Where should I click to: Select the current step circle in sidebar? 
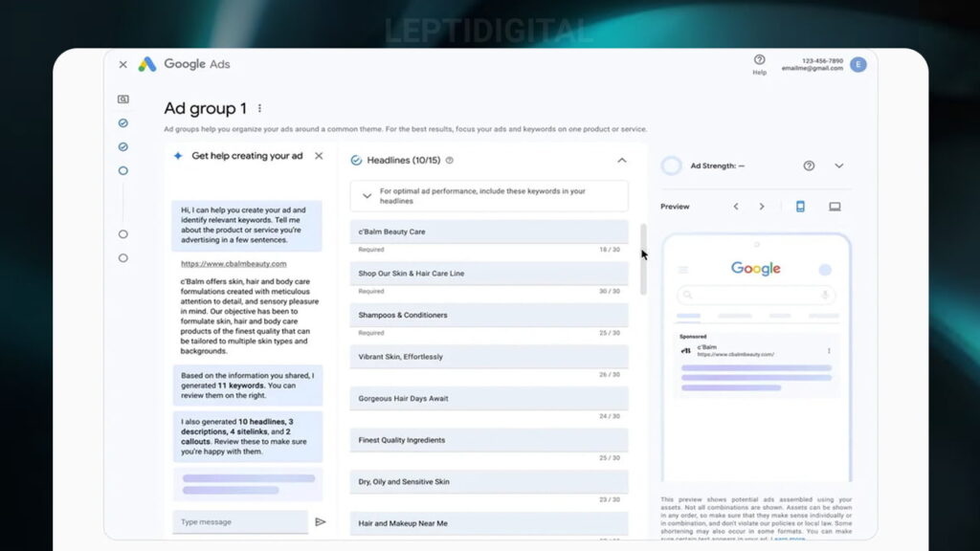click(x=123, y=170)
